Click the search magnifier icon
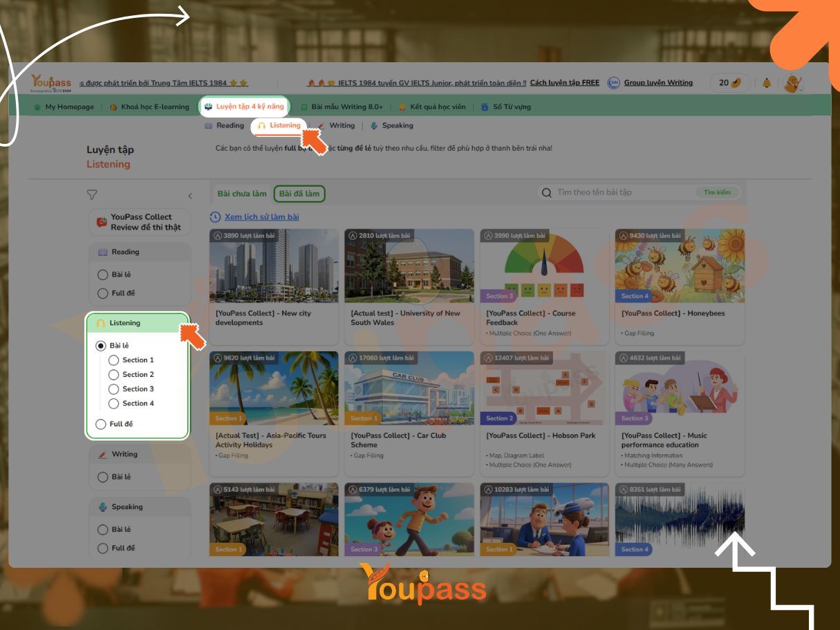This screenshot has width=840, height=630. point(547,193)
